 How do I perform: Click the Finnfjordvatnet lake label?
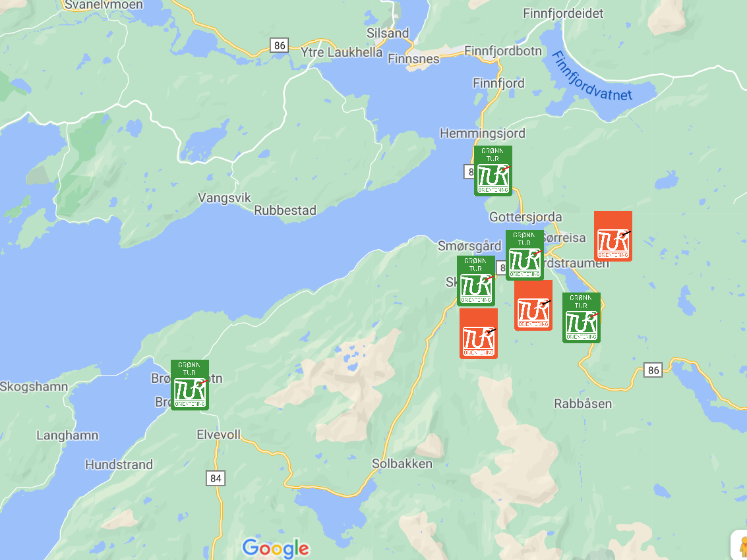591,76
